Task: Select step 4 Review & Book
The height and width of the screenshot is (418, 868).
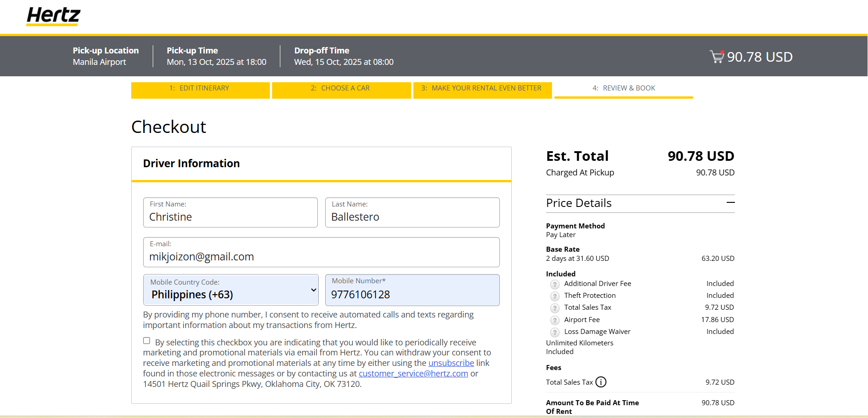Action: click(624, 90)
